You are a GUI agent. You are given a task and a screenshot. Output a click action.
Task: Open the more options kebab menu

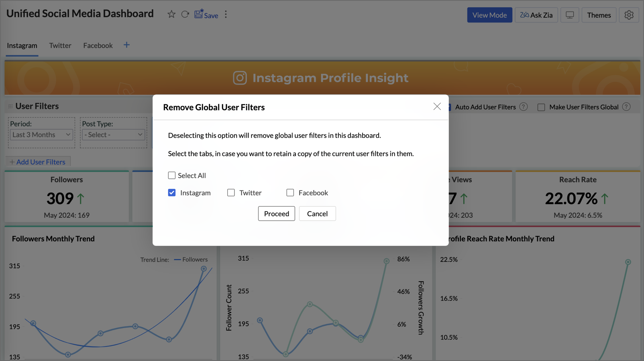coord(226,14)
